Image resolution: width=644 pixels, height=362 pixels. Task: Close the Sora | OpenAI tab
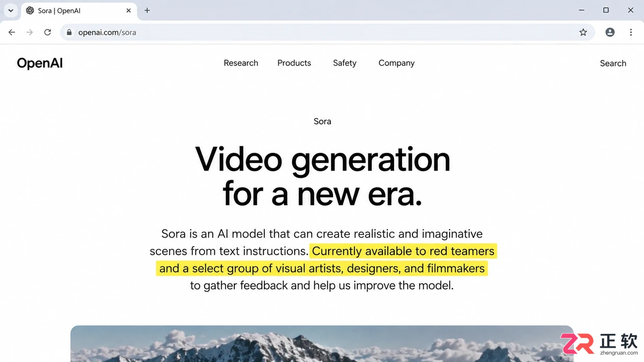[128, 10]
